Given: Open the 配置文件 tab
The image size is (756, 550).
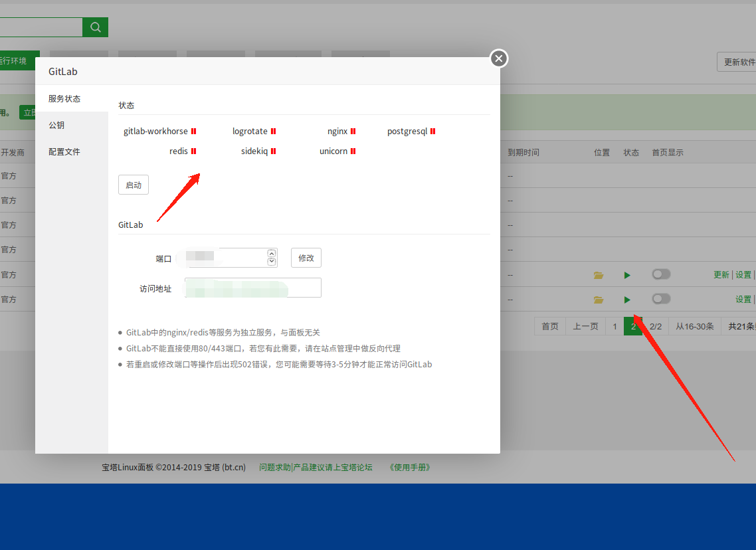Looking at the screenshot, I should pos(72,152).
